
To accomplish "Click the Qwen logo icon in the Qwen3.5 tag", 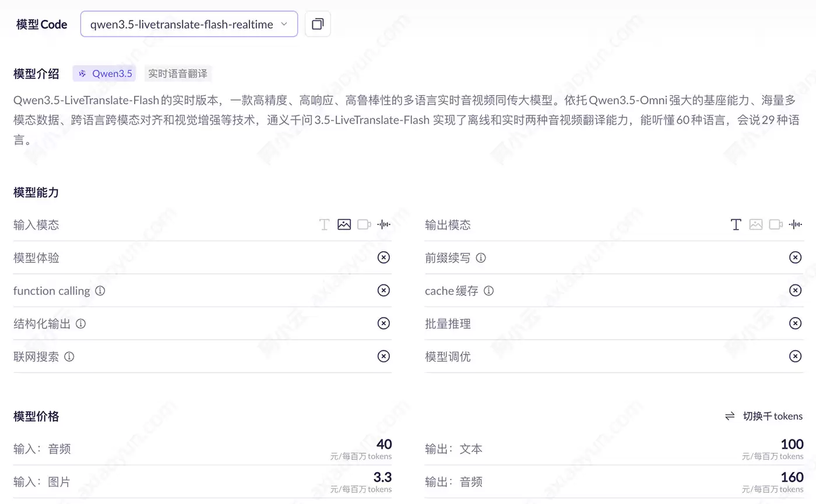I will pos(83,73).
